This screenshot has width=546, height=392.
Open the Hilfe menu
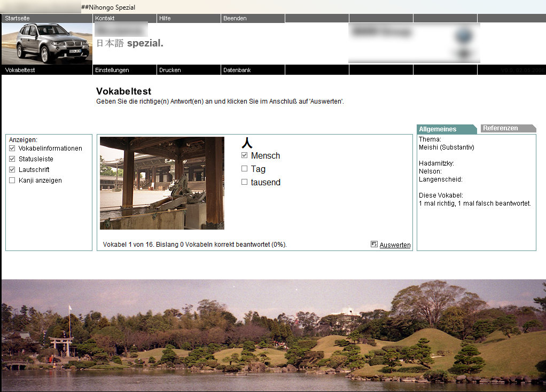pyautogui.click(x=165, y=18)
